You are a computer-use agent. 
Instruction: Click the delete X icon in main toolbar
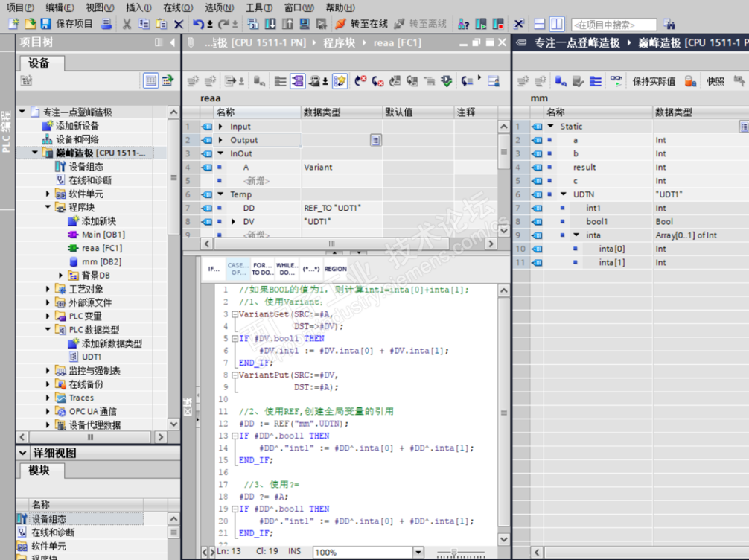(179, 24)
